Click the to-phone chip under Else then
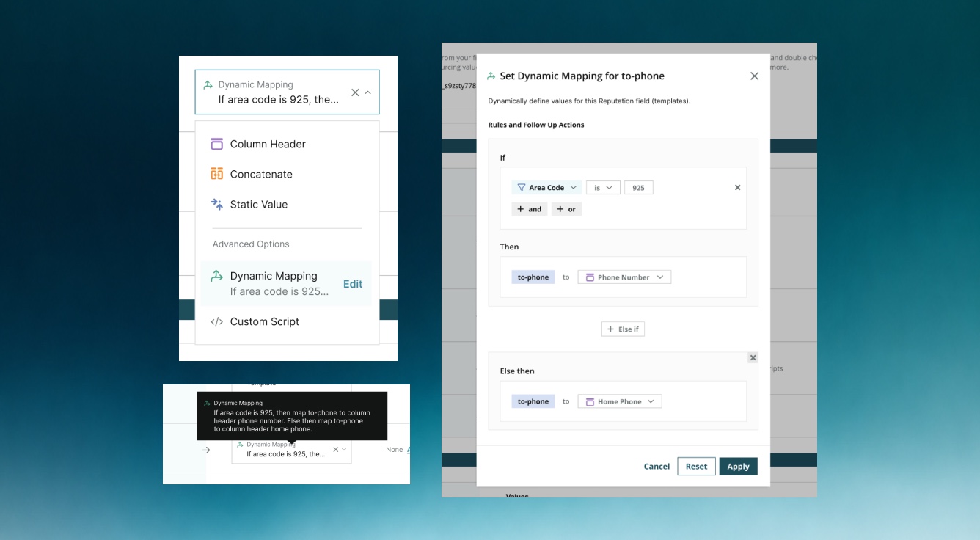Image resolution: width=980 pixels, height=540 pixels. (x=533, y=401)
